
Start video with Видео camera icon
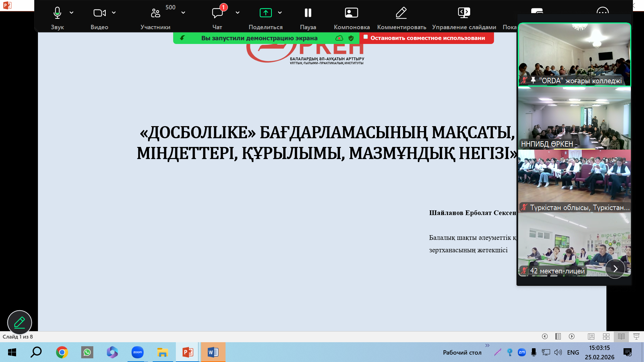pos(99,13)
